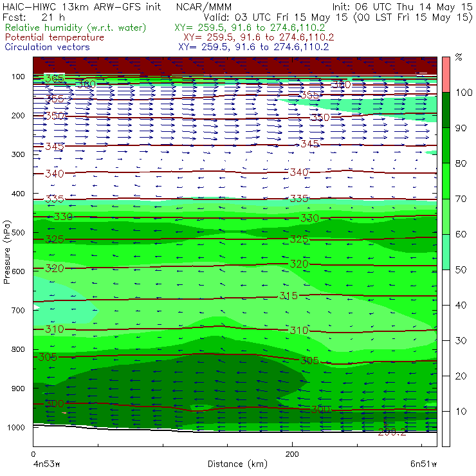476x476 pixels.
Task: Click the colorbar '70' label
Action: 461,199
